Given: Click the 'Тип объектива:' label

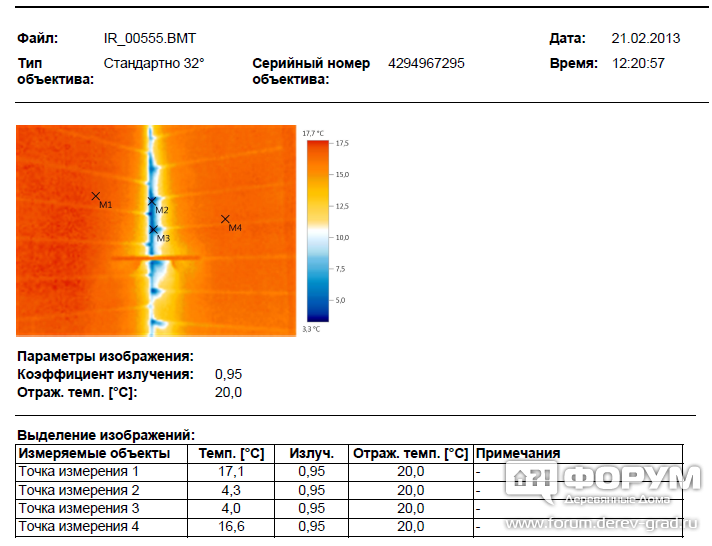Looking at the screenshot, I should pos(55,71).
